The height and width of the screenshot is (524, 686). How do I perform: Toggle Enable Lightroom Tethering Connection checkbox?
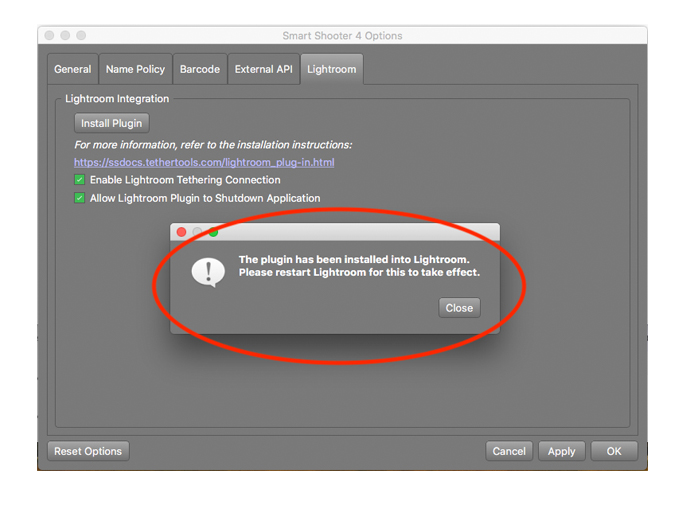tap(79, 180)
